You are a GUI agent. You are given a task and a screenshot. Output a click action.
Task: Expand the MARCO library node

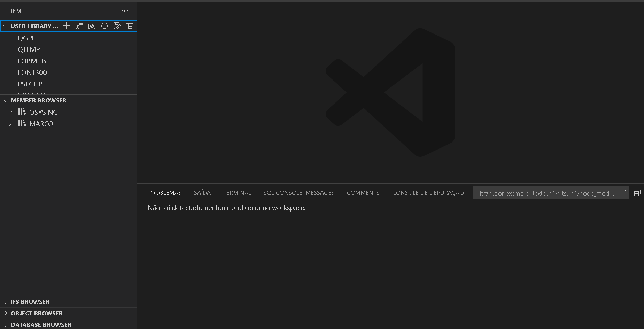click(x=10, y=123)
